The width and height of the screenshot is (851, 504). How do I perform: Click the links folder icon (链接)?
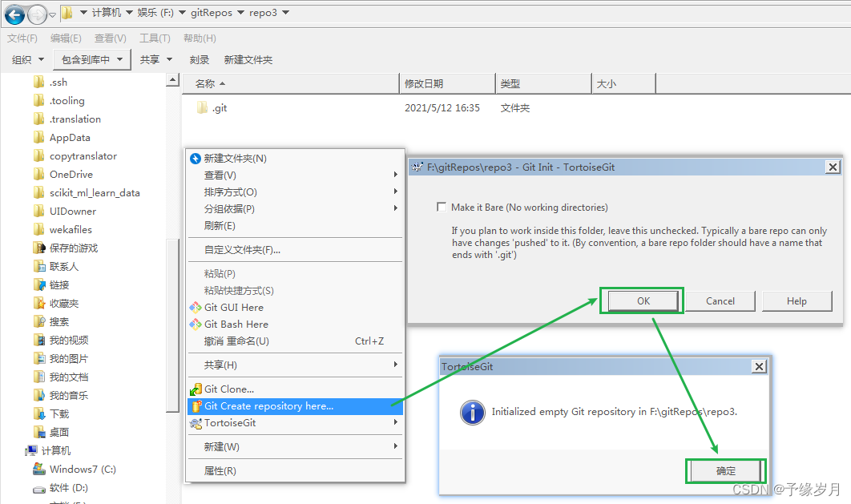pyautogui.click(x=39, y=284)
